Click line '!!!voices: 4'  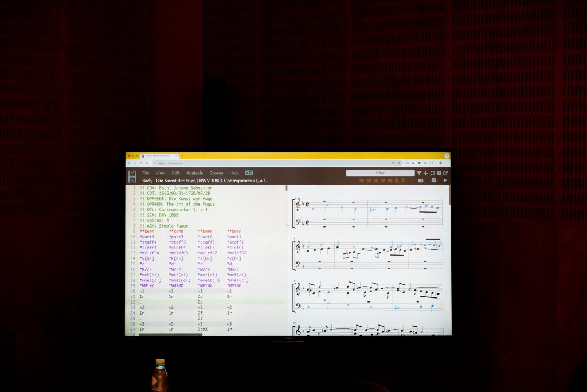(154, 221)
